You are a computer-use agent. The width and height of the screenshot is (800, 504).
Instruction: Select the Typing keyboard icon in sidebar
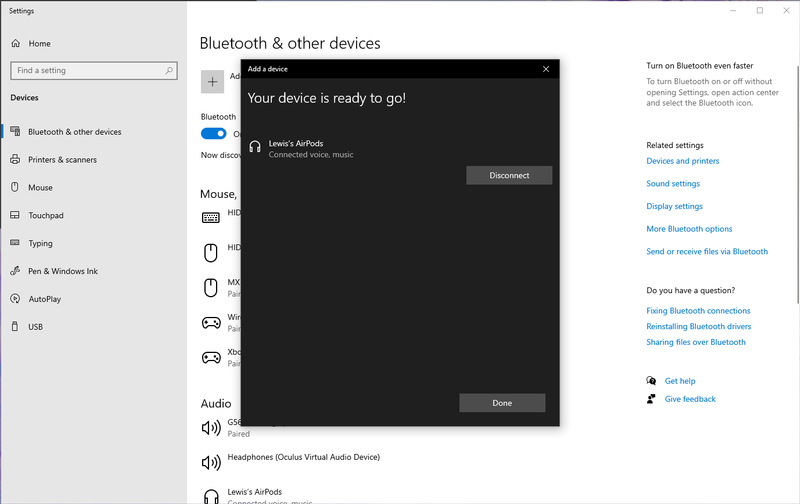coord(15,242)
